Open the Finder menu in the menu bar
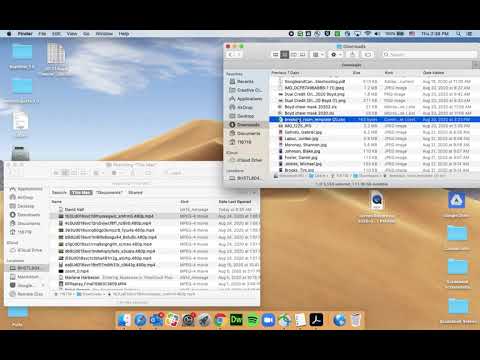This screenshot has height=360, width=480. pyautogui.click(x=25, y=34)
